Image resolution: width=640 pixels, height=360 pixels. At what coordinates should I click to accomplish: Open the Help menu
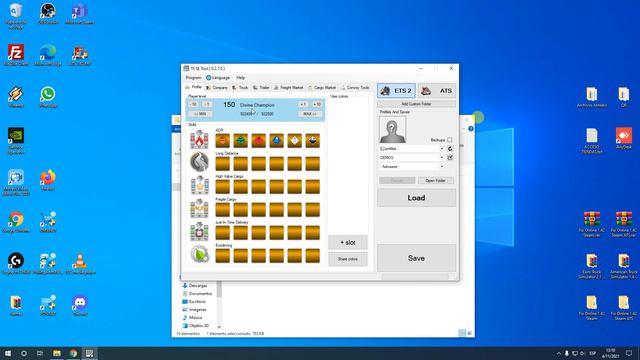pos(241,78)
